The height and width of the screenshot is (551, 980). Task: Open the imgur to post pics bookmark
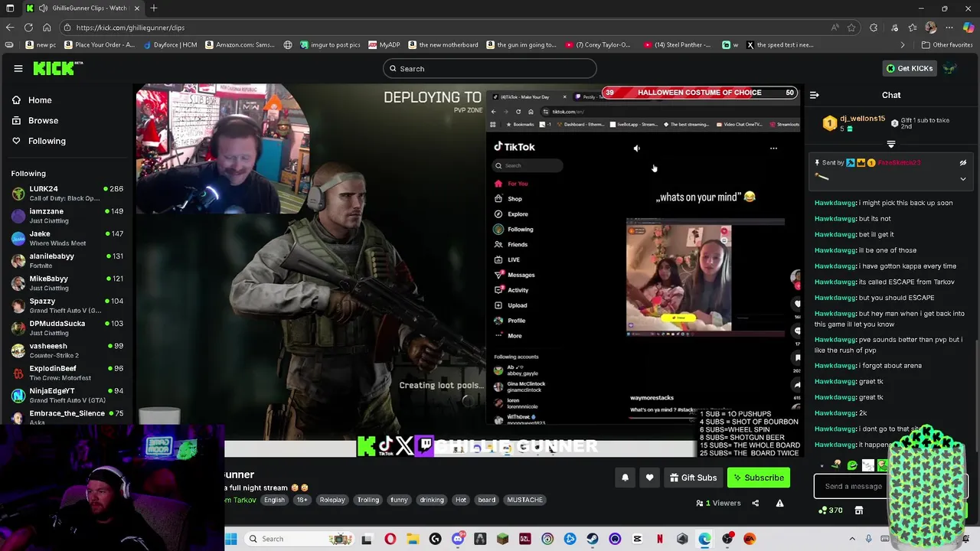point(330,44)
